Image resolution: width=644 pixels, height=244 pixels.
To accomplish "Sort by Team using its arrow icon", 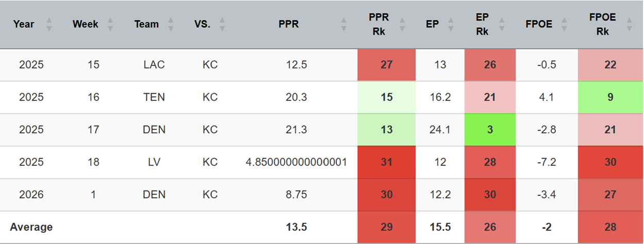I will click(171, 24).
